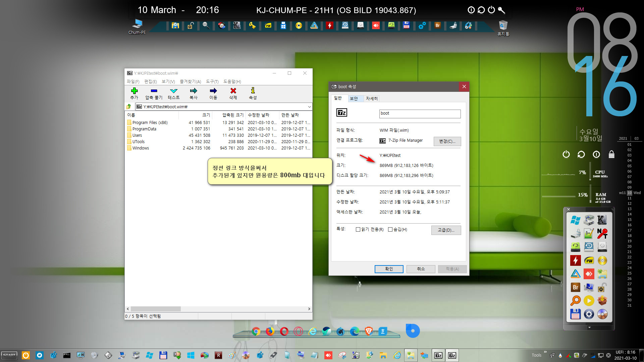This screenshot has height=362, width=644.
Task: Click the 7-Zip Add (추가) toolbar icon
Action: (x=134, y=91)
